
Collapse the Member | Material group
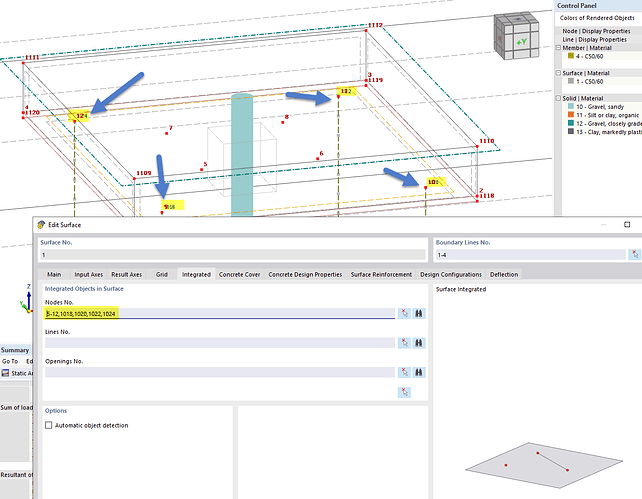coord(558,48)
